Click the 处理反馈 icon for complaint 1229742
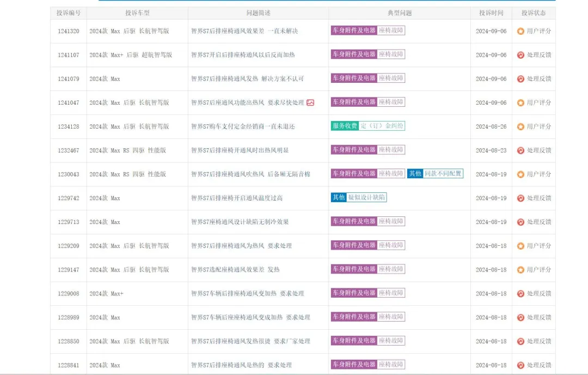 (x=520, y=198)
